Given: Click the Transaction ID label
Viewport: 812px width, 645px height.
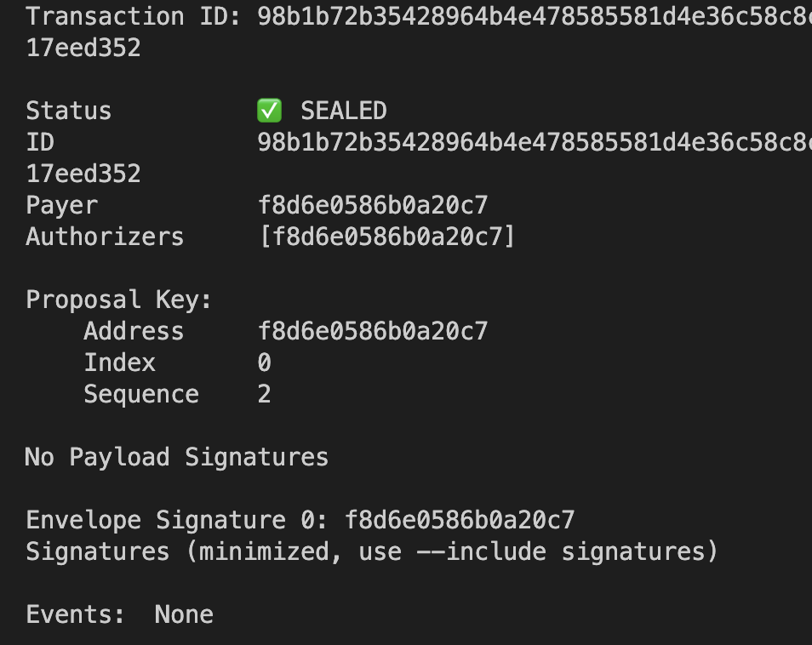Looking at the screenshot, I should point(134,16).
